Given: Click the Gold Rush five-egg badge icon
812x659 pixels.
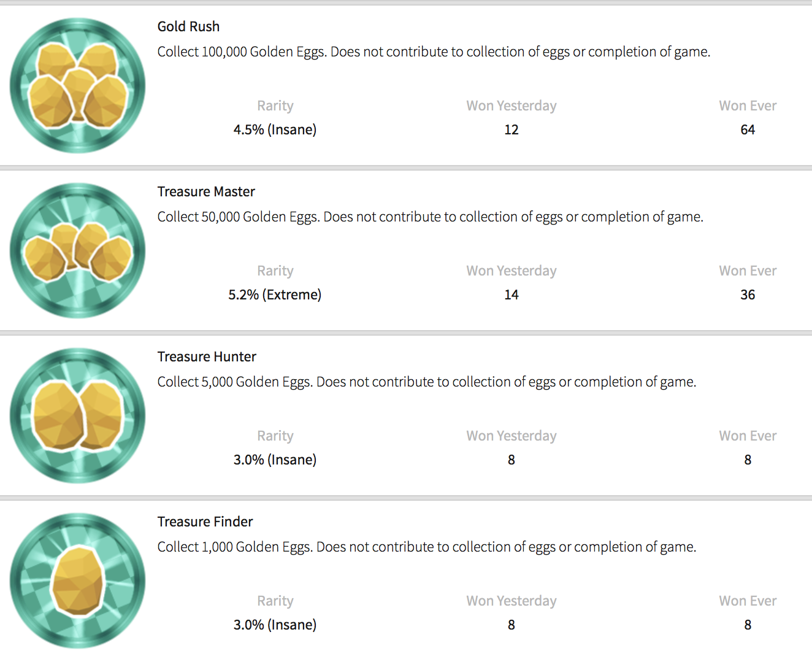Looking at the screenshot, I should tap(78, 85).
